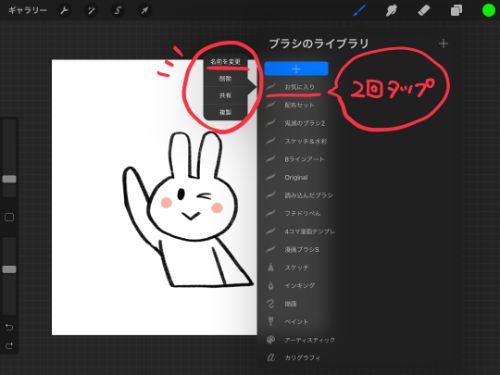Open the Layers panel icon
Screen dimensions: 500x375
tap(456, 11)
